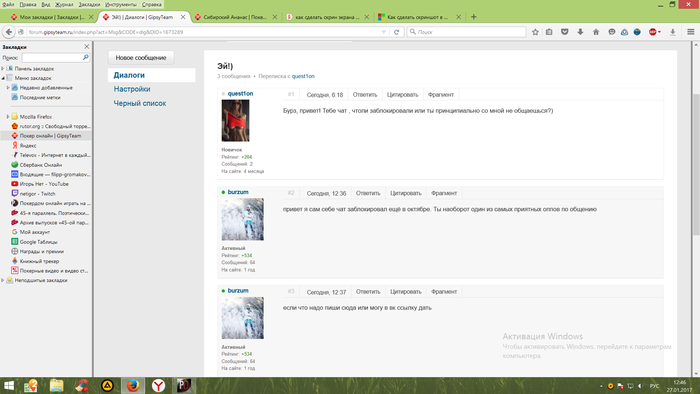This screenshot has width=700, height=394.
Task: Click quest1on's avatar picture
Action: click(x=235, y=120)
